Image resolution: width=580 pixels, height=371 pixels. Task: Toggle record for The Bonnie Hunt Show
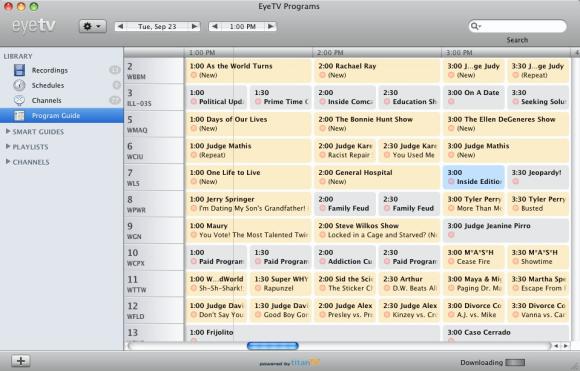point(323,128)
